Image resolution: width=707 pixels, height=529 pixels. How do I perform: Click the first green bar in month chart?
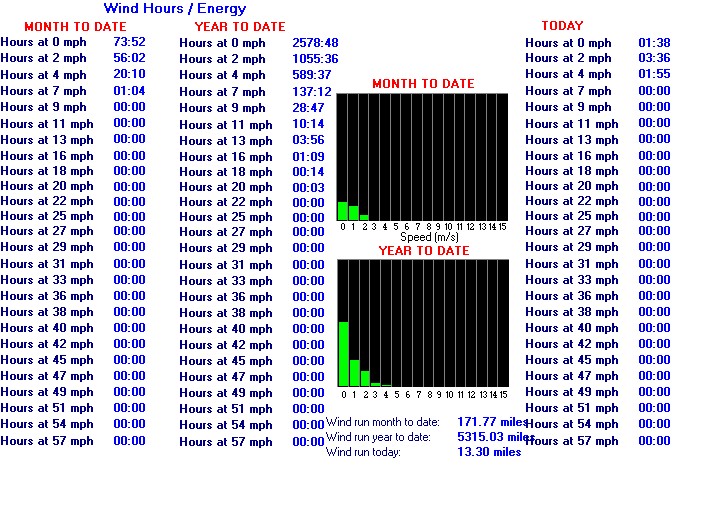coord(343,211)
